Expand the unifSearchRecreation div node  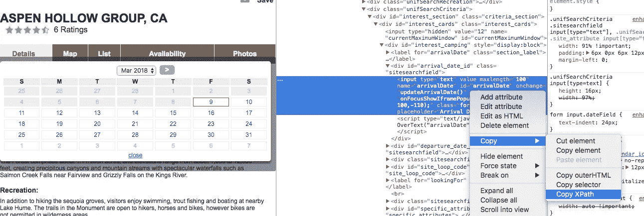pos(364,2)
